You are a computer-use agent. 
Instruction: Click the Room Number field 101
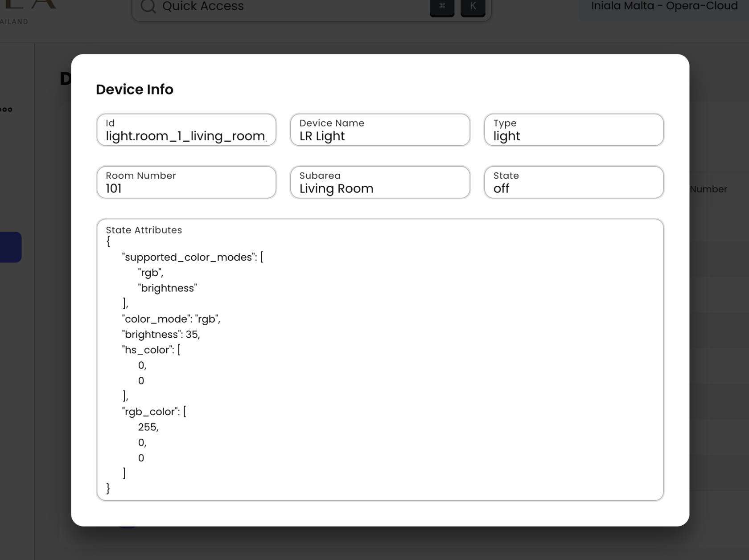click(186, 183)
